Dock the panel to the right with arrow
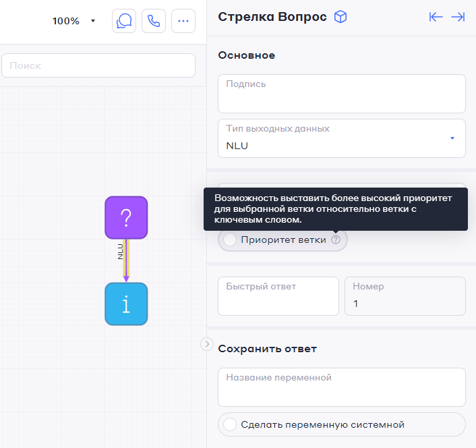 tap(458, 17)
